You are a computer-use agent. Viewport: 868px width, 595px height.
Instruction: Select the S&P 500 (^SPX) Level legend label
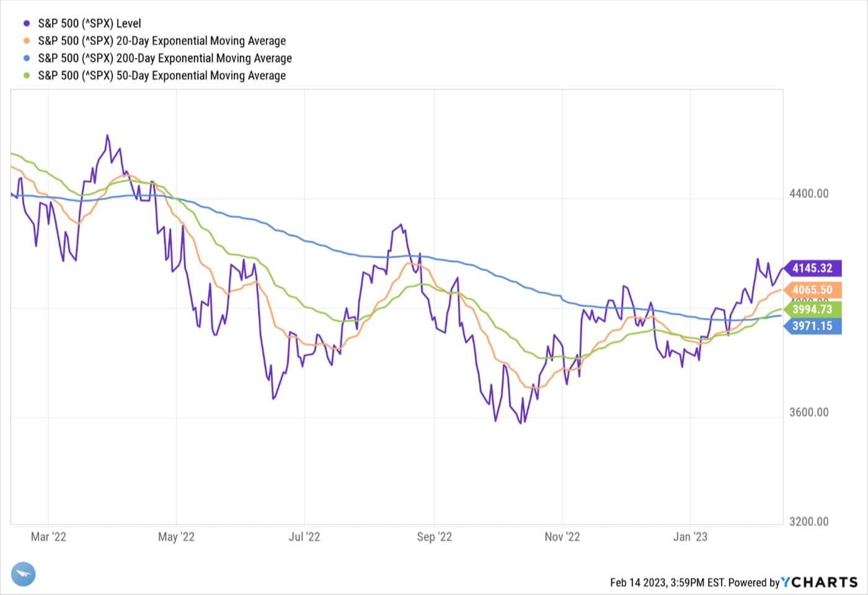tap(89, 24)
